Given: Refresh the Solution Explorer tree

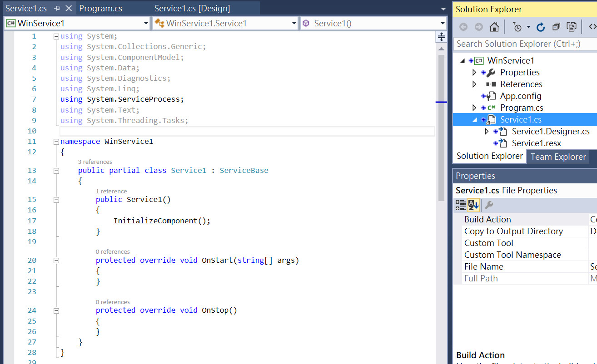Looking at the screenshot, I should [x=541, y=27].
